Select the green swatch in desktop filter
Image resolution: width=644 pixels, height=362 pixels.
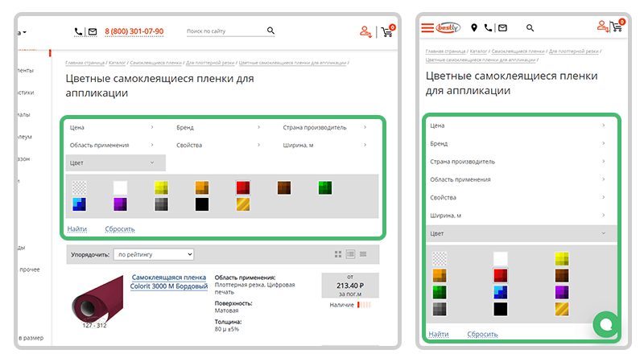pyautogui.click(x=325, y=188)
